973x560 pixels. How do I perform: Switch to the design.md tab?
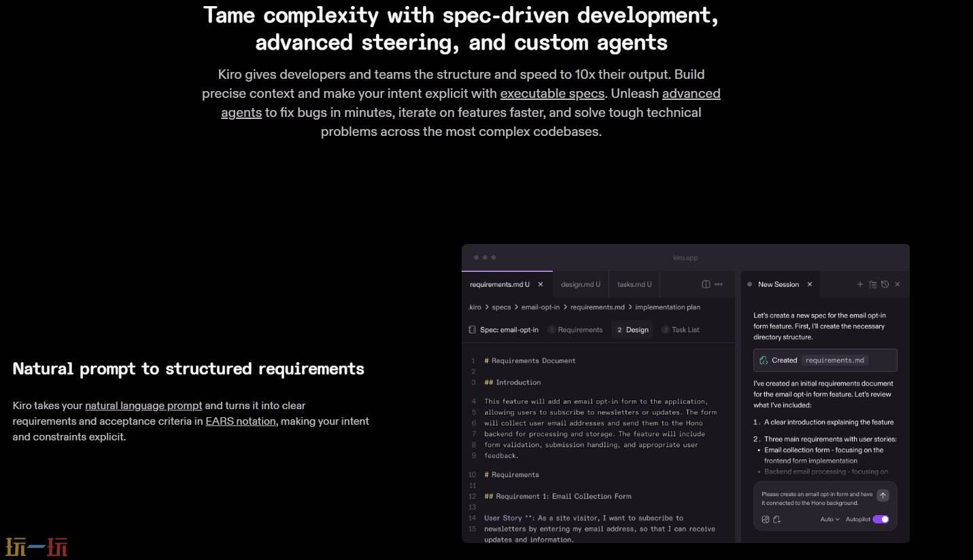coord(580,284)
